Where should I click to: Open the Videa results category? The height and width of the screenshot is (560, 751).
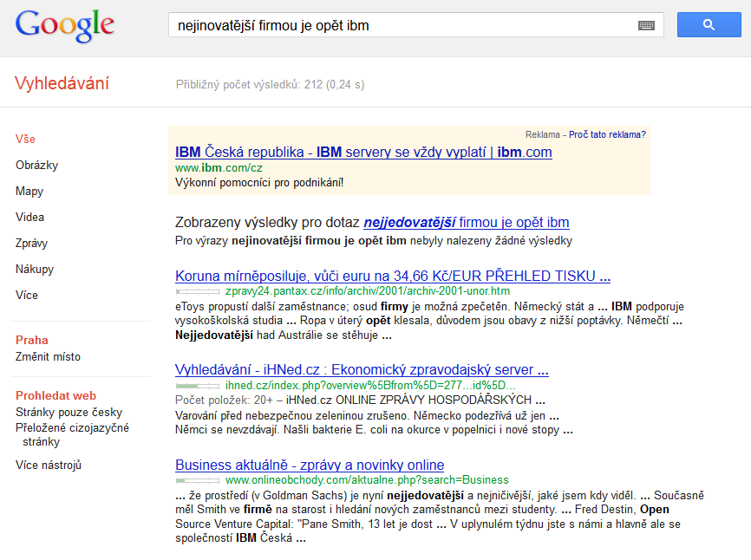tap(29, 217)
